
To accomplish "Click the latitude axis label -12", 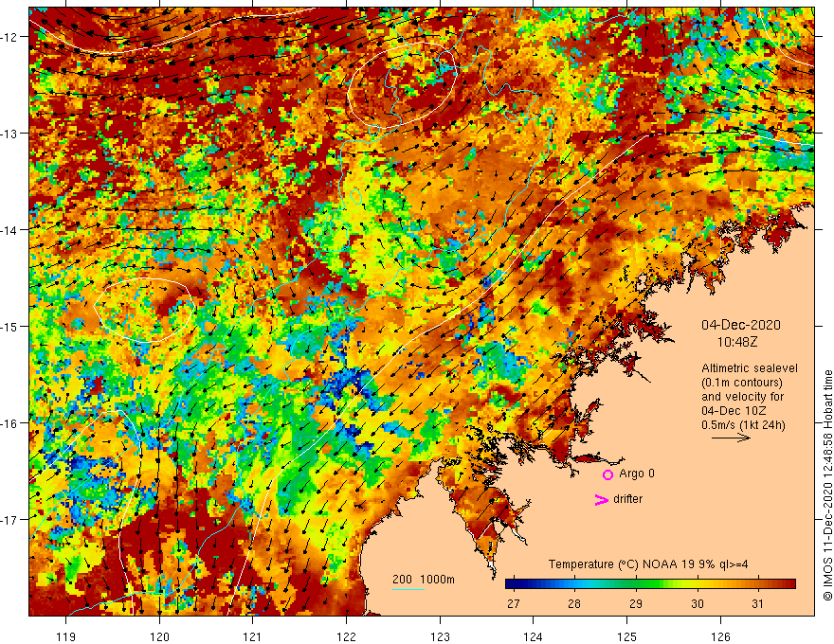I will point(9,37).
